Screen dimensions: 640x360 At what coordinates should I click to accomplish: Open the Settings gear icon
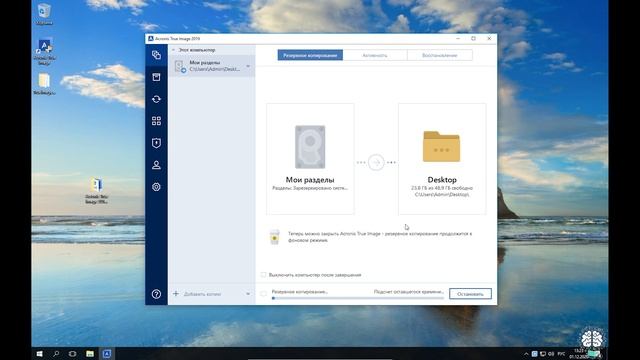(156, 187)
